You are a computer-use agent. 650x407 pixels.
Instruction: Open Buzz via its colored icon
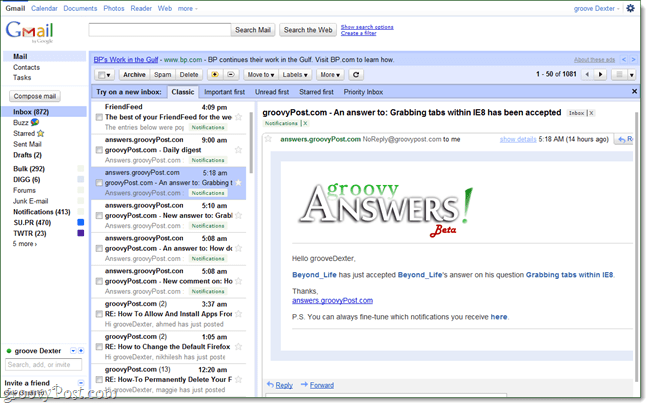pyautogui.click(x=35, y=122)
